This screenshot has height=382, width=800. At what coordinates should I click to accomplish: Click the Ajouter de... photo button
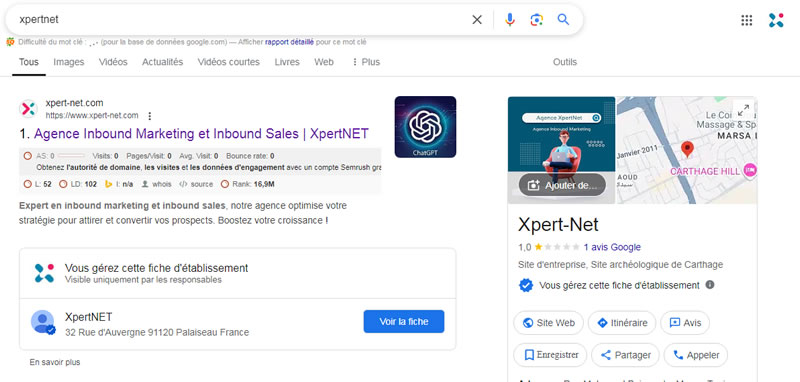pos(562,185)
